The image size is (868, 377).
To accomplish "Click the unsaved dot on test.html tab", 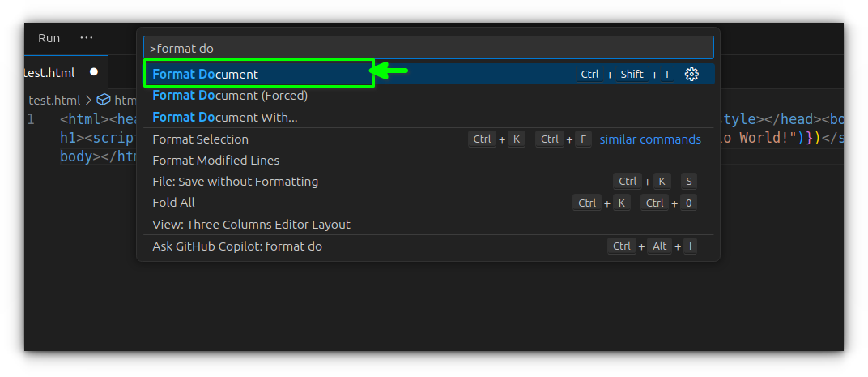I will pos(94,72).
